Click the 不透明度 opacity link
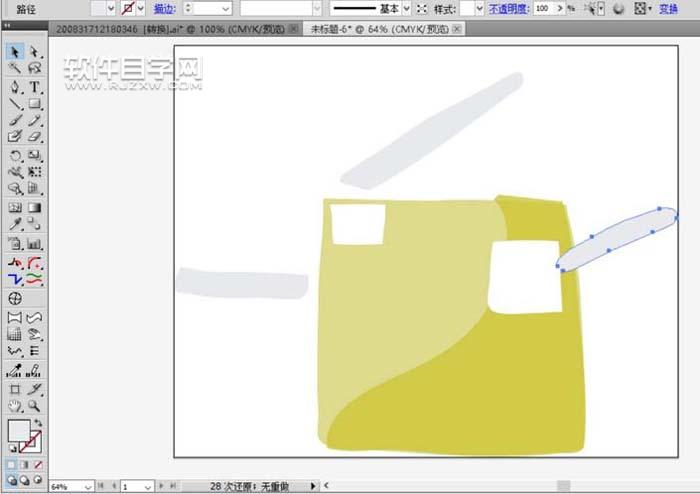 coord(508,8)
